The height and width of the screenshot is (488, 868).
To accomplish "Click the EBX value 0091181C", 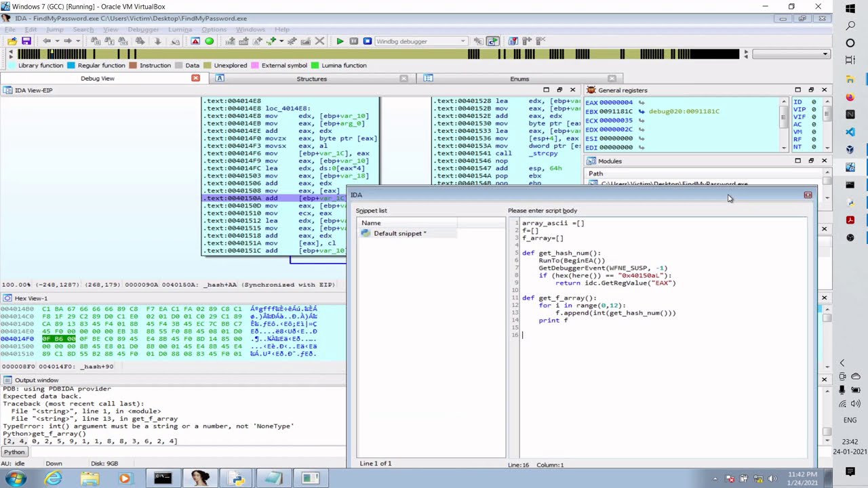I will (616, 111).
